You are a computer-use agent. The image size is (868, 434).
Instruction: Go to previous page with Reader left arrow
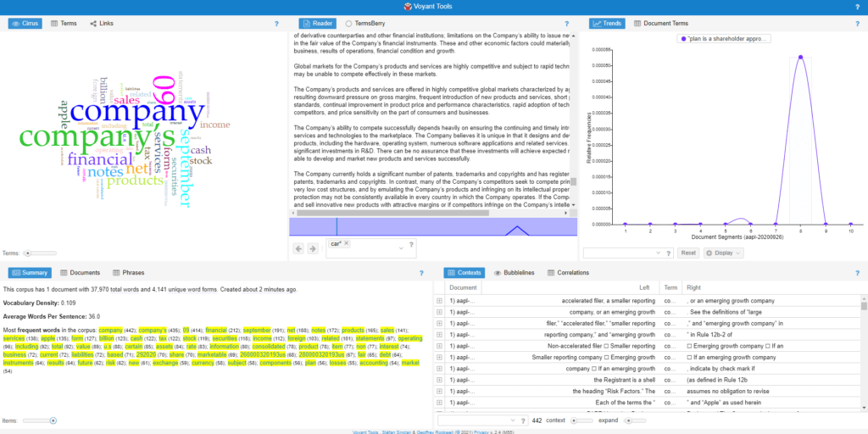point(298,248)
